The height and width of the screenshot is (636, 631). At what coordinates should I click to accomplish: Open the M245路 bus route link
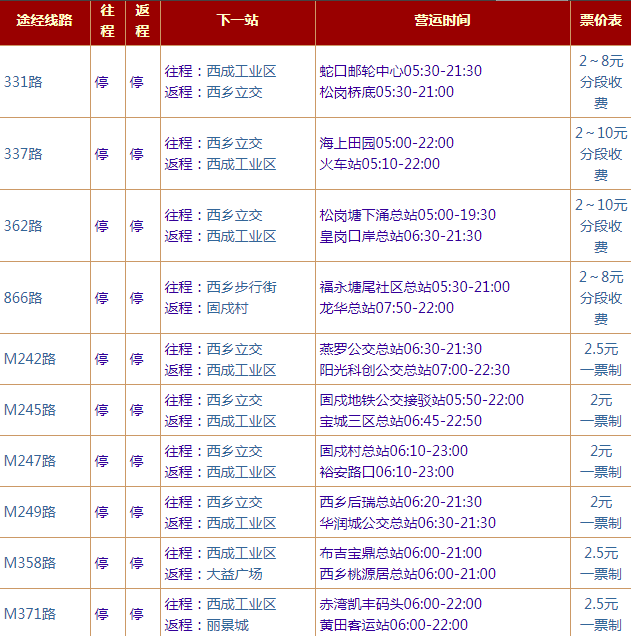(x=30, y=410)
